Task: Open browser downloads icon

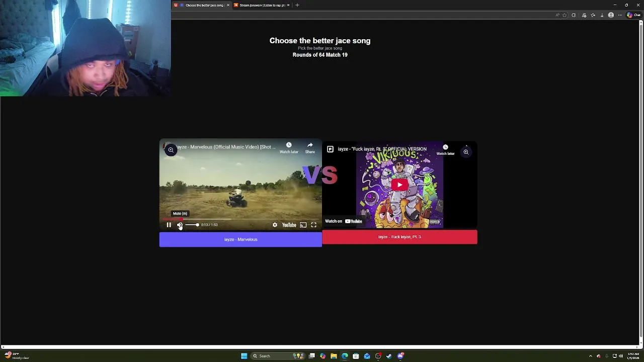Action: pyautogui.click(x=602, y=15)
